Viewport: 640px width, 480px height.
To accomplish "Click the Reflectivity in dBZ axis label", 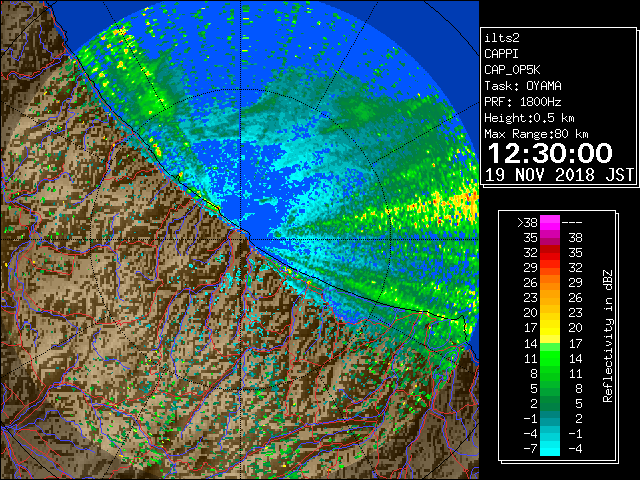I will coord(608,336).
